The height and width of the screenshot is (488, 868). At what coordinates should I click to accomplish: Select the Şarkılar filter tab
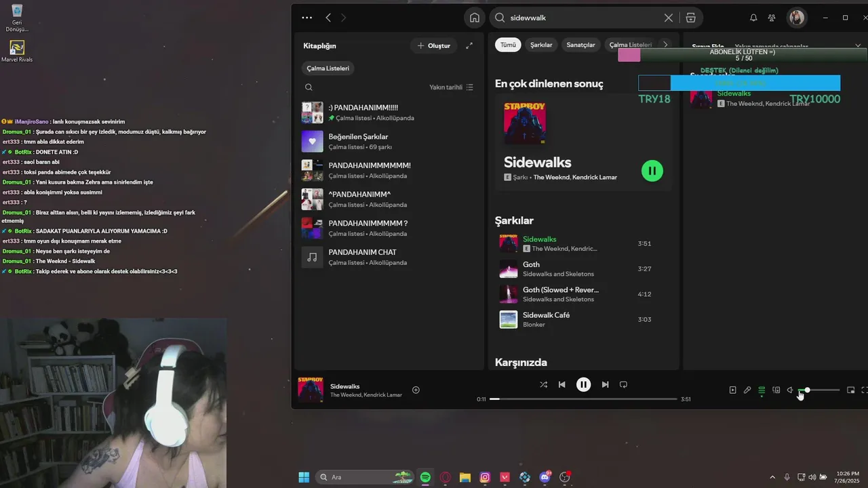[x=541, y=45]
